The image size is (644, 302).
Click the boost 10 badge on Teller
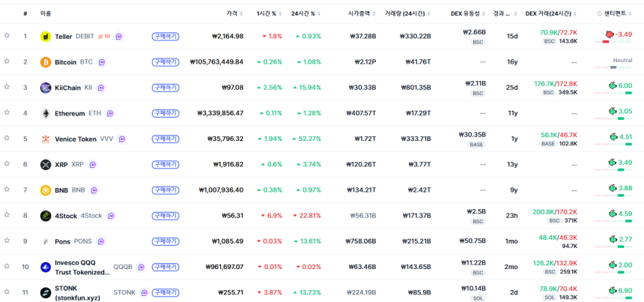[104, 36]
